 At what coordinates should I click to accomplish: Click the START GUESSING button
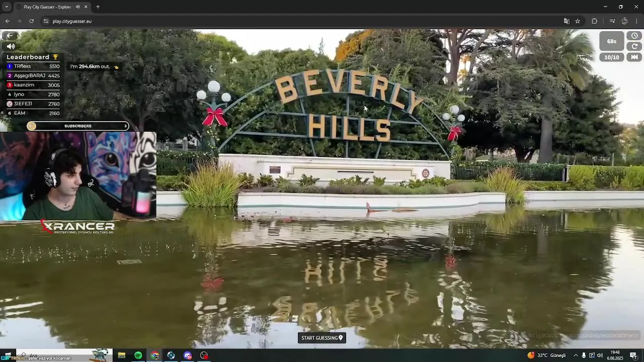[322, 338]
